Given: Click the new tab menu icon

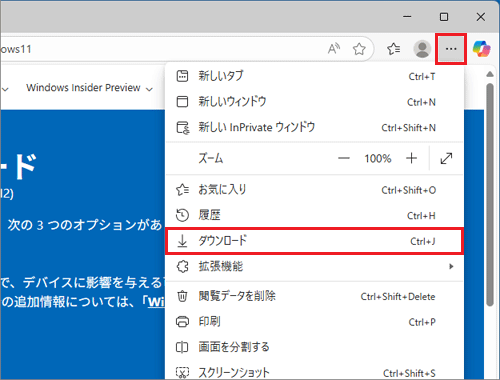Looking at the screenshot, I should [182, 76].
